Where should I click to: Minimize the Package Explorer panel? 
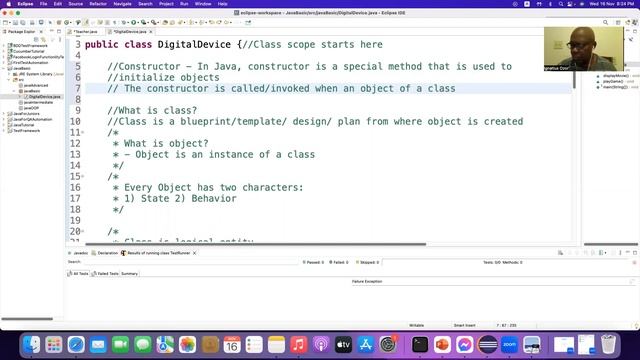coord(52,31)
